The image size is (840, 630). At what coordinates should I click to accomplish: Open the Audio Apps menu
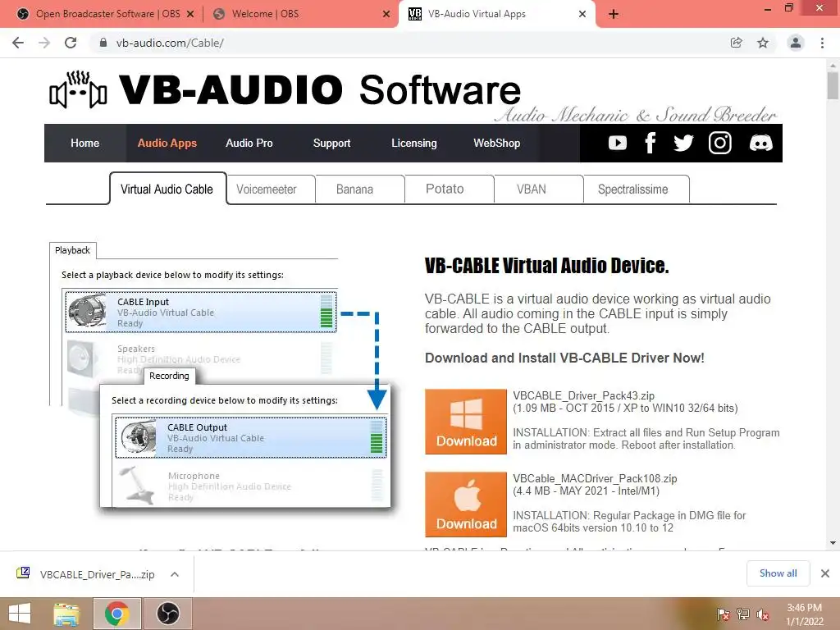pos(167,143)
